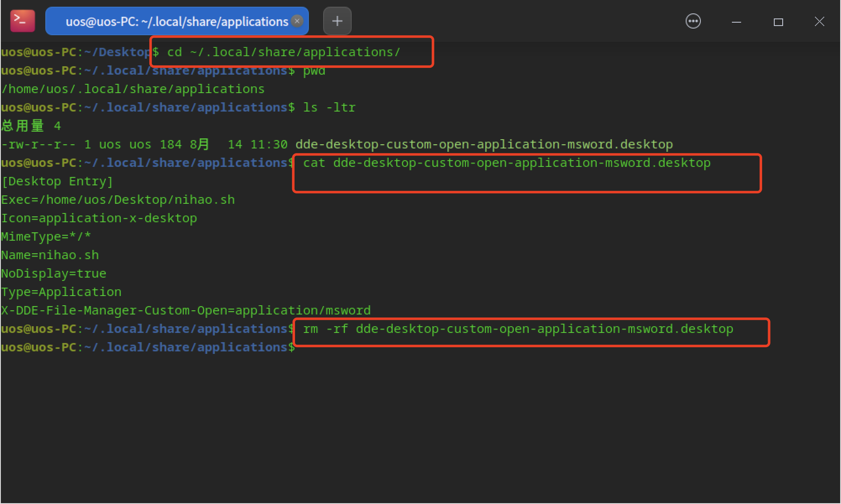The image size is (841, 504).
Task: Click the NoDisplay=true line
Action: [54, 273]
